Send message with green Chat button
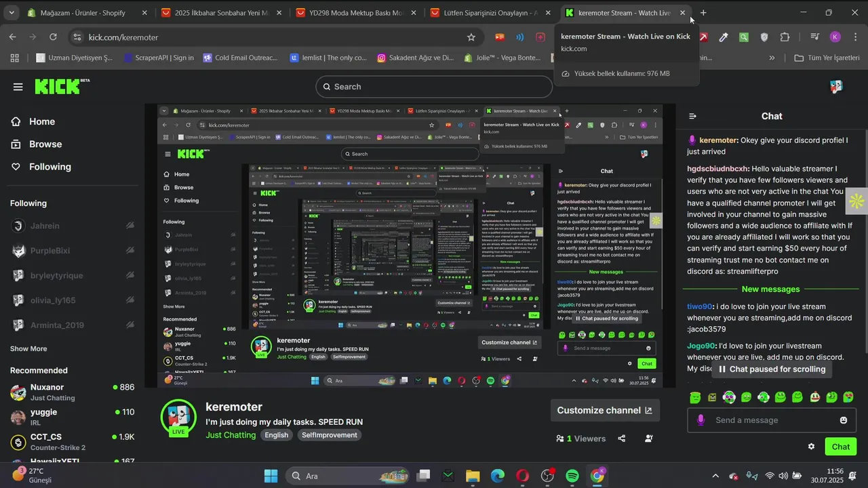Screen dimensions: 868x488 [x=841, y=447]
